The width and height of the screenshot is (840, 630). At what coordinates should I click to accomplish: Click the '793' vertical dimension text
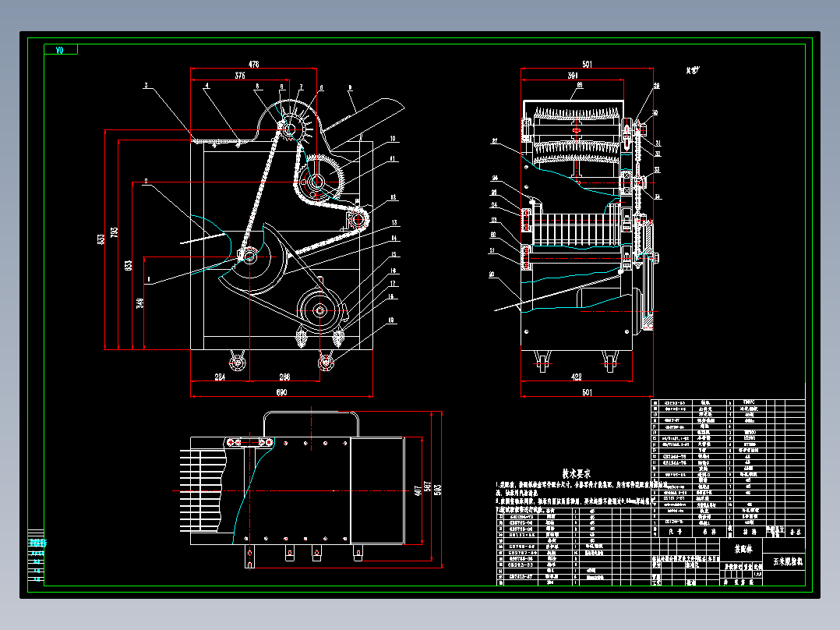point(114,232)
